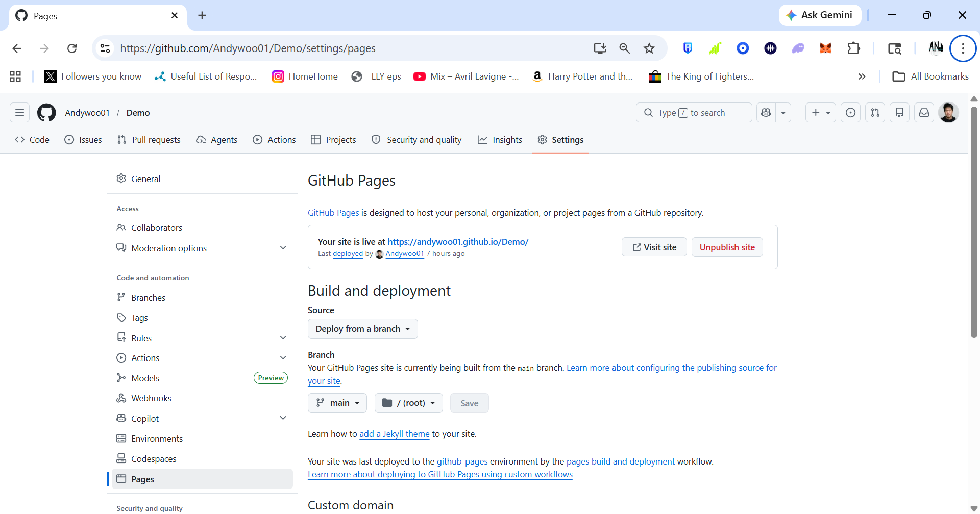This screenshot has width=980, height=514.
Task: Open the pull requests icon in header
Action: click(x=875, y=113)
